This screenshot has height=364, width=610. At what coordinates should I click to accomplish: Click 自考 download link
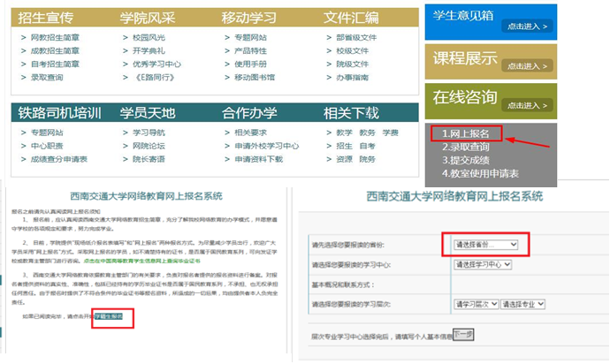coord(367,147)
